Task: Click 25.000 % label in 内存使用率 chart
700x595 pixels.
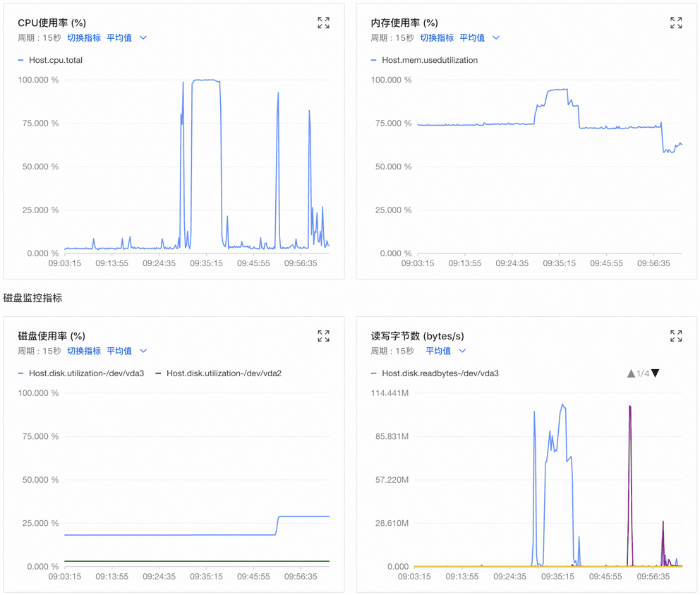Action: [x=393, y=210]
